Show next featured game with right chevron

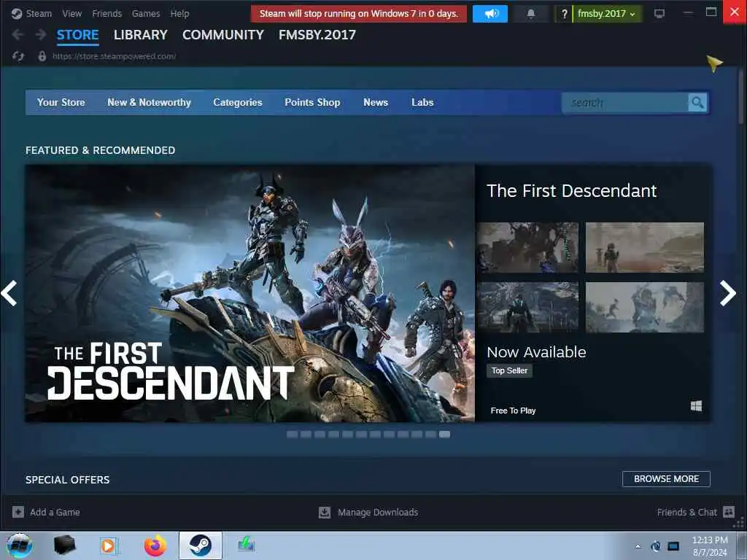(727, 293)
